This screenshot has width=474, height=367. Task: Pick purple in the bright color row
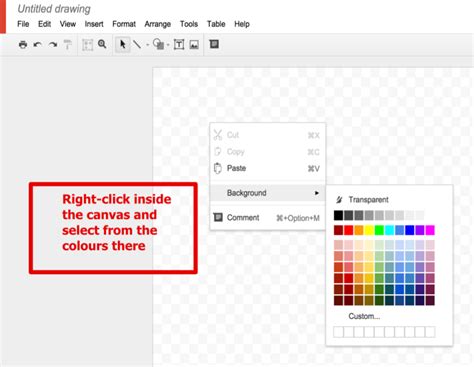420,230
